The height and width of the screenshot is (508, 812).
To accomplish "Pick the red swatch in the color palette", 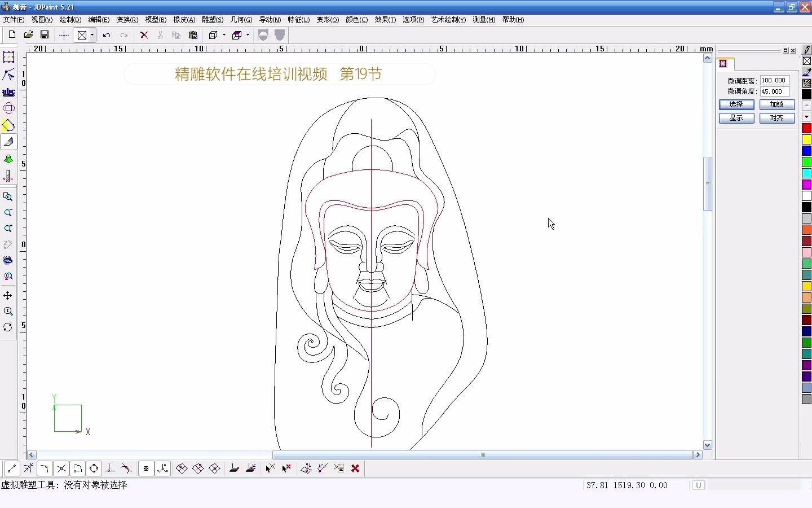I will pos(806,128).
